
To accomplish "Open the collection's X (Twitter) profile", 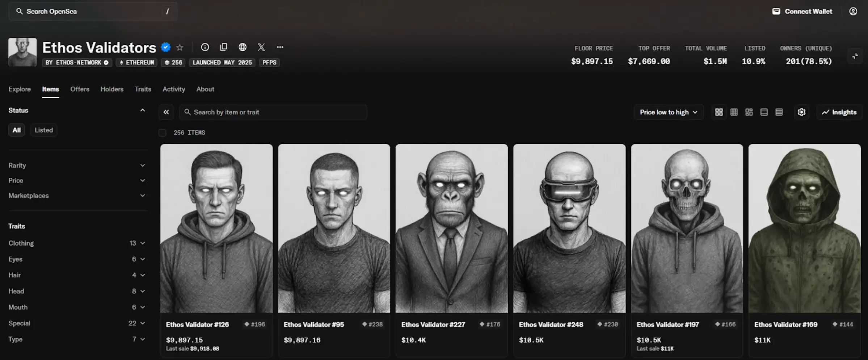I will tap(261, 47).
